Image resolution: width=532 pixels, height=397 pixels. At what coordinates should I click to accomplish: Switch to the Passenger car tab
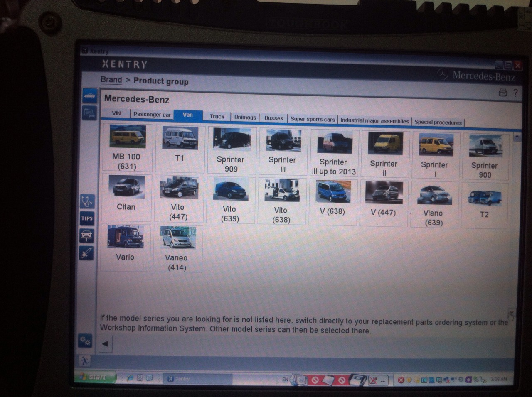coord(152,114)
